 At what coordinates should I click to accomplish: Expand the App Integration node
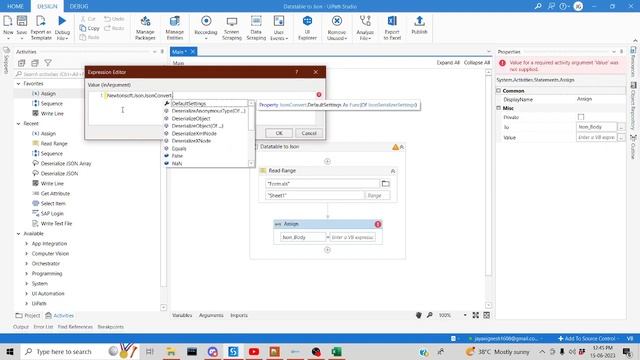(27, 244)
